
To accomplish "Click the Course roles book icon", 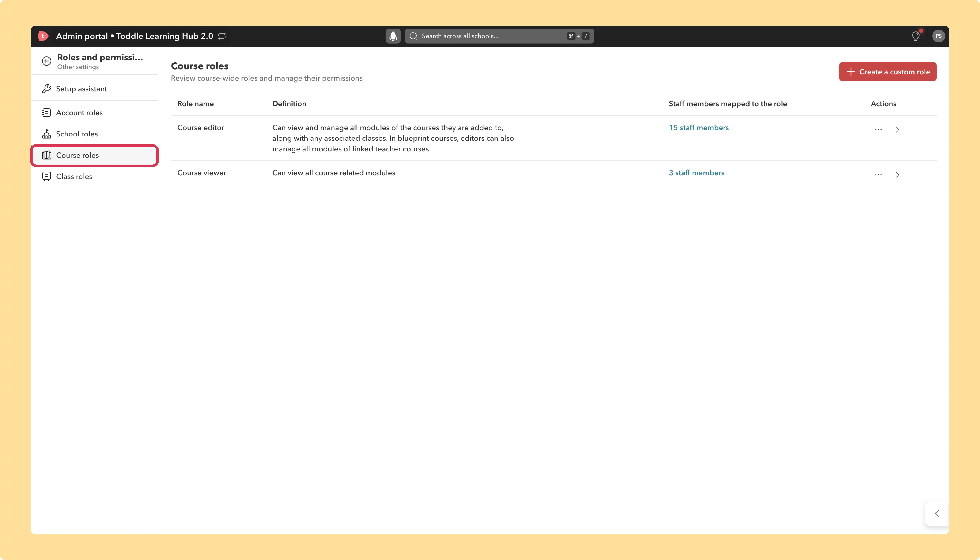I will (47, 155).
